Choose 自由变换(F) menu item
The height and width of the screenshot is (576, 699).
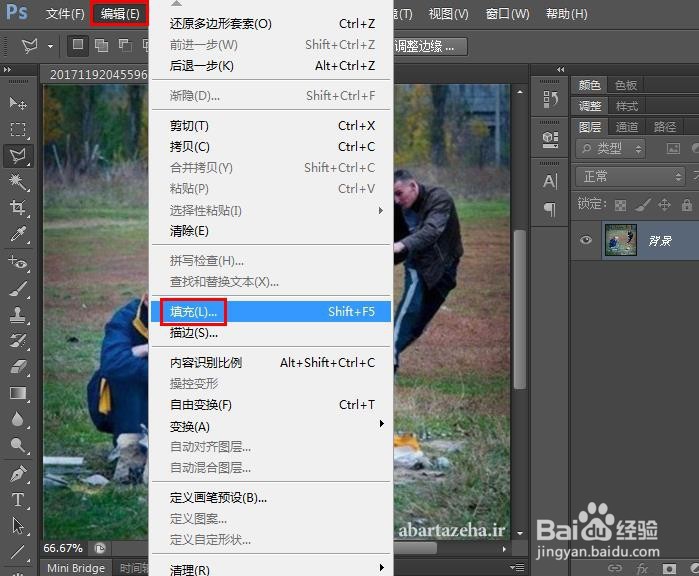[271, 405]
